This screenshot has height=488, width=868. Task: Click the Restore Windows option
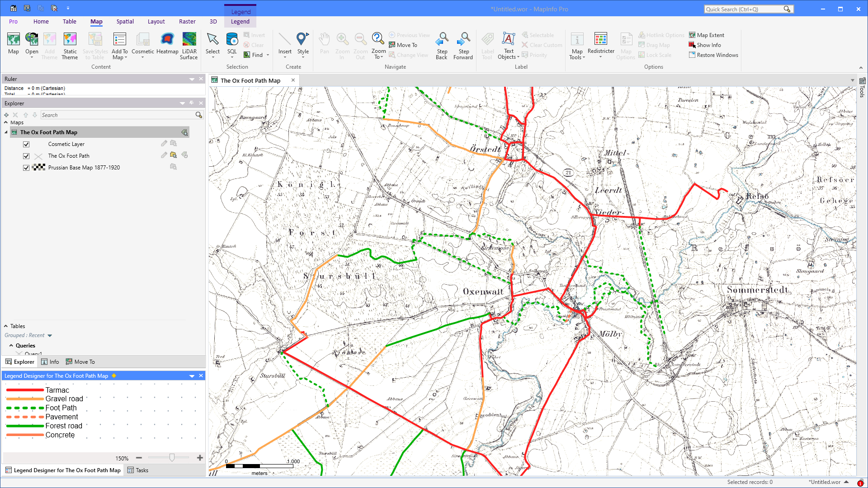click(x=713, y=55)
